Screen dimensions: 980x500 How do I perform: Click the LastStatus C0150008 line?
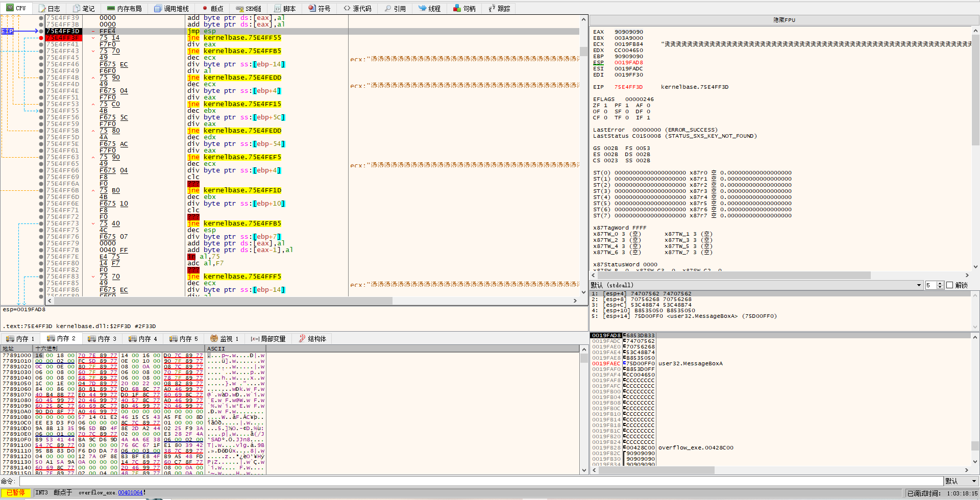675,136
